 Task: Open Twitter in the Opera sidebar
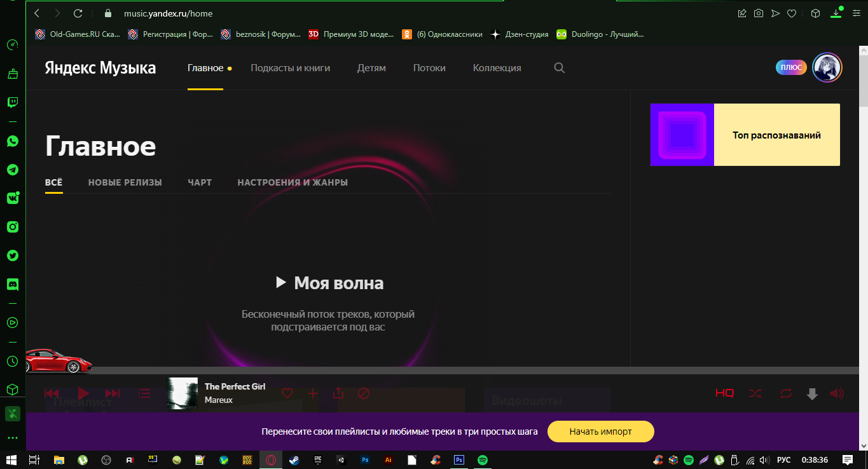(13, 255)
